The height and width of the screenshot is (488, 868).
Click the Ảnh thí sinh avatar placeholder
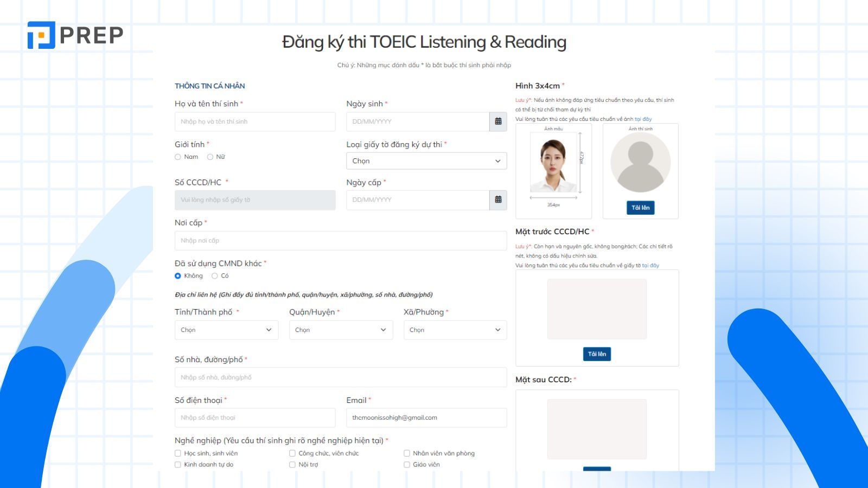641,163
